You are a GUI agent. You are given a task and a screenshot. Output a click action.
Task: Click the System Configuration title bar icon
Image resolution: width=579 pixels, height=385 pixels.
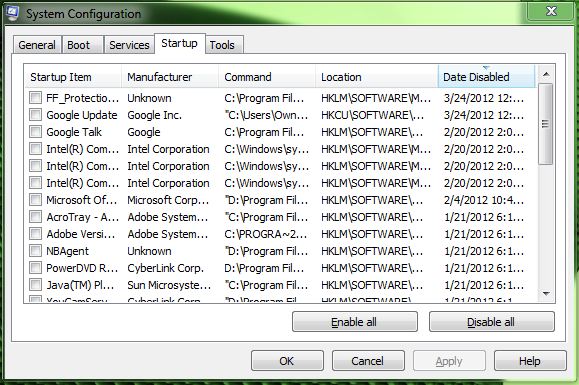coord(13,13)
